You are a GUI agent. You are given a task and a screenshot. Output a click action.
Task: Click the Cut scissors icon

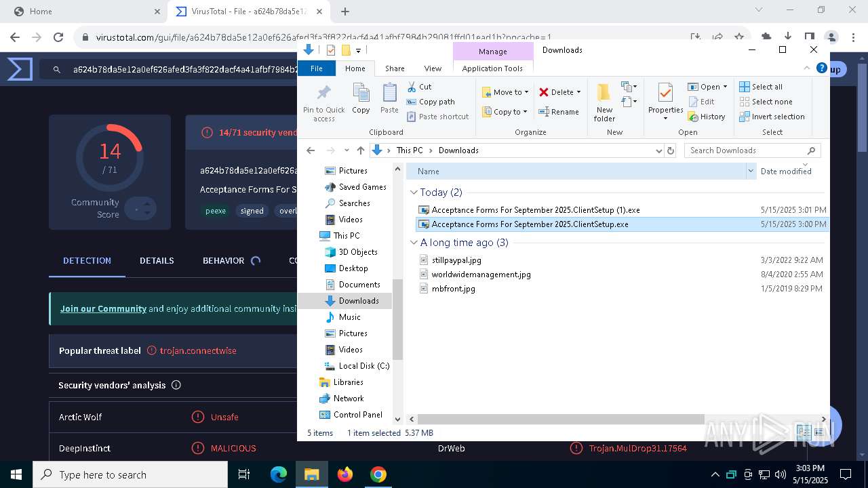pos(412,87)
